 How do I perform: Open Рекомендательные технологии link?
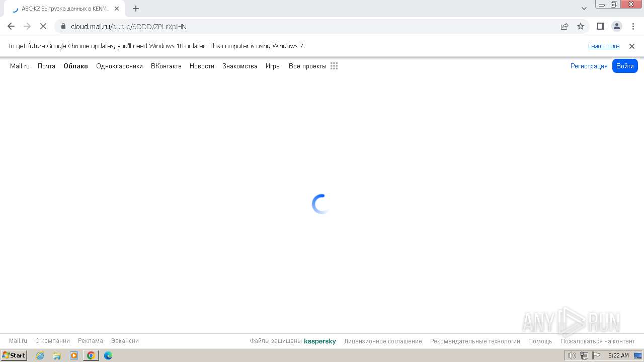point(475,341)
